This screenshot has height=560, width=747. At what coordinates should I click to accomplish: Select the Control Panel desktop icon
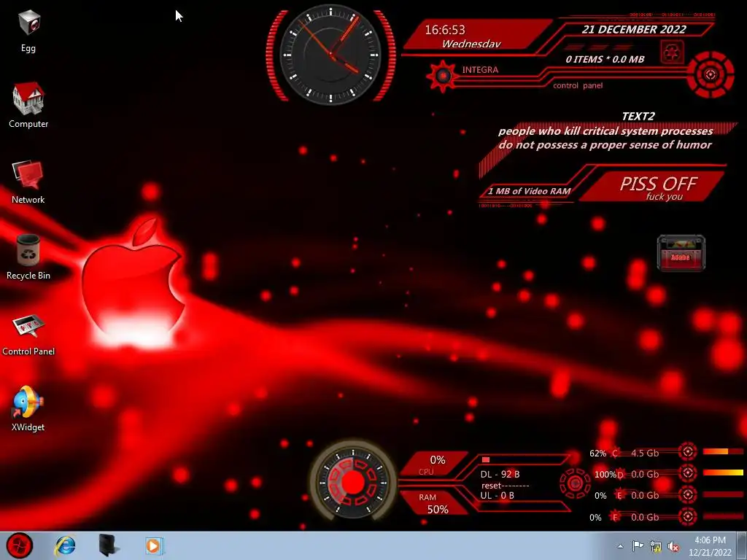(28, 334)
